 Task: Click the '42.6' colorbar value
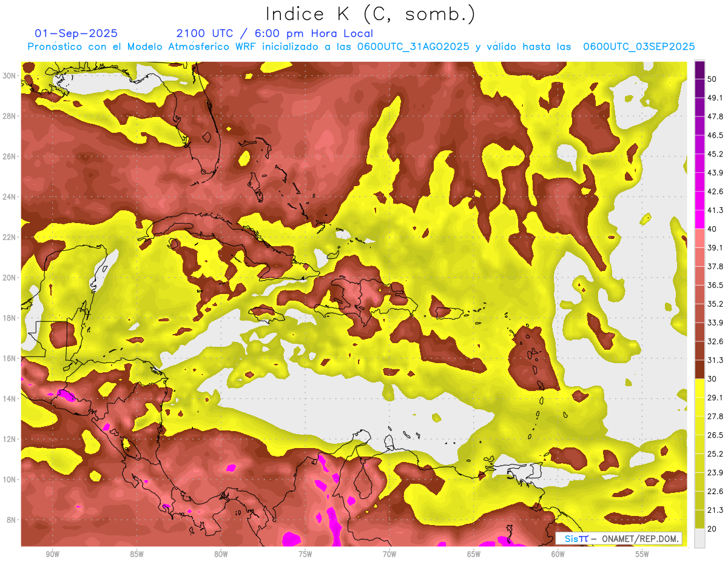tap(715, 192)
